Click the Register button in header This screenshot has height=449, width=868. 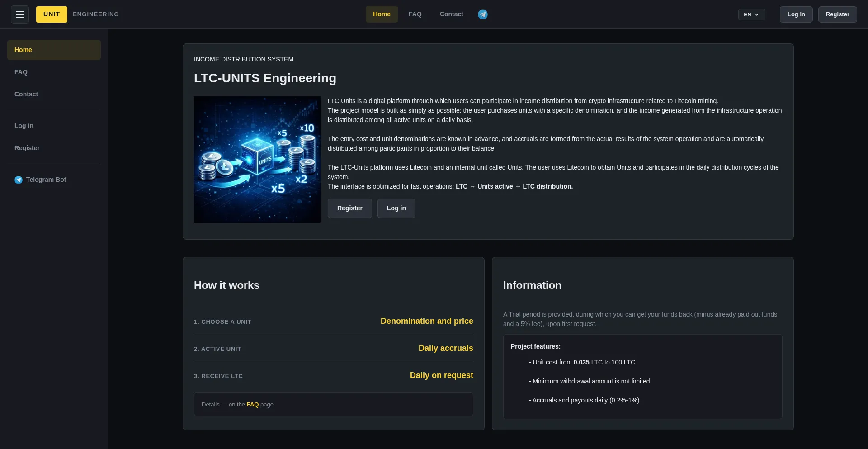tap(837, 14)
